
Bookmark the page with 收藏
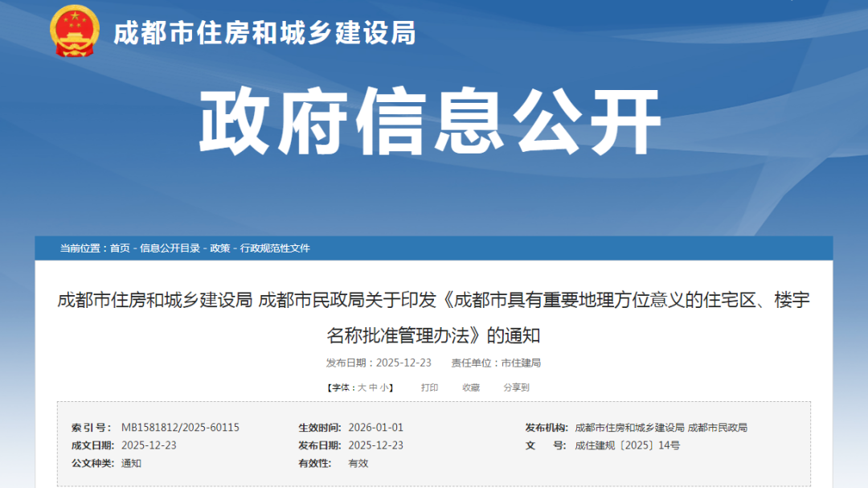coord(471,388)
